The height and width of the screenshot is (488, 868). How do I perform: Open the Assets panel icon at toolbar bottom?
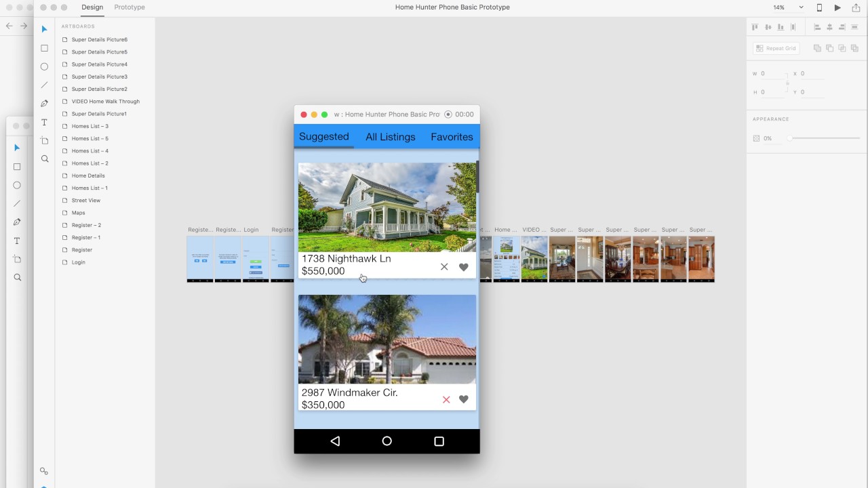point(44,471)
